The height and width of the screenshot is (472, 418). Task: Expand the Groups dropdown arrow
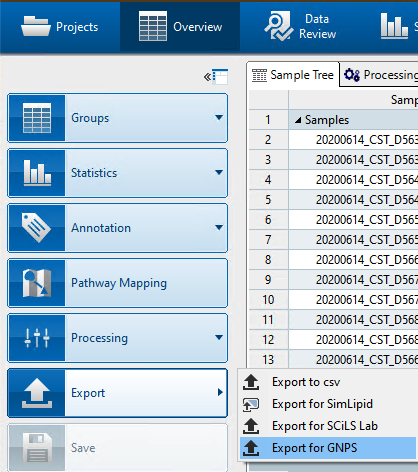[219, 117]
